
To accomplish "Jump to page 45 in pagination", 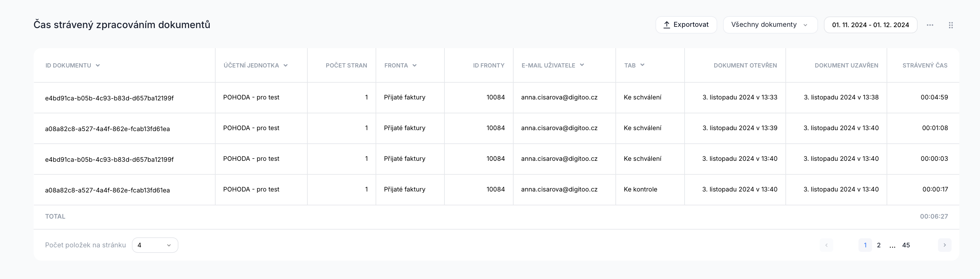I will (x=906, y=245).
